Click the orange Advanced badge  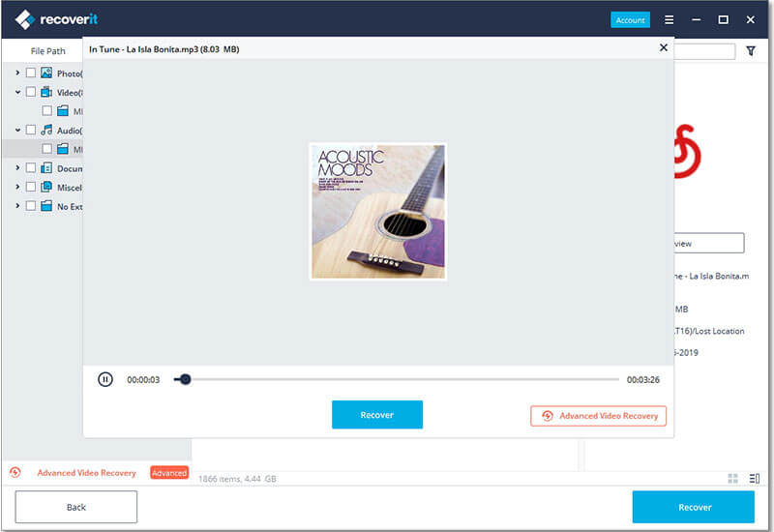coord(169,473)
